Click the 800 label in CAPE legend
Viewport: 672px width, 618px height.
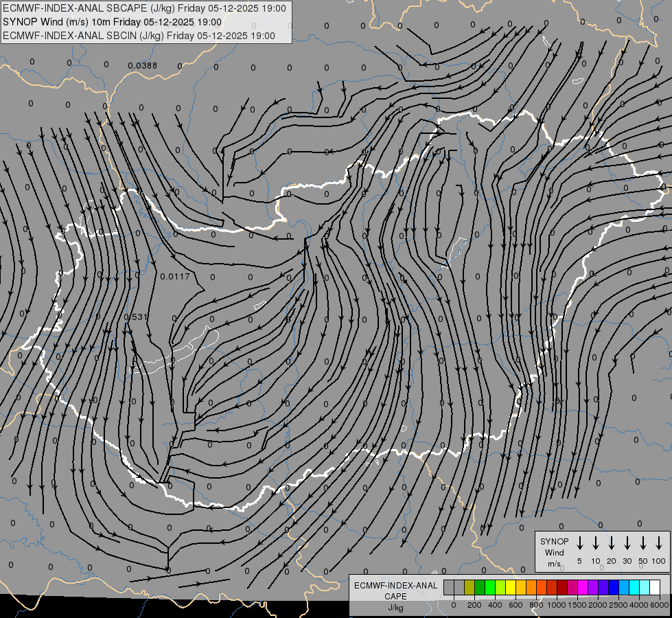click(536, 605)
